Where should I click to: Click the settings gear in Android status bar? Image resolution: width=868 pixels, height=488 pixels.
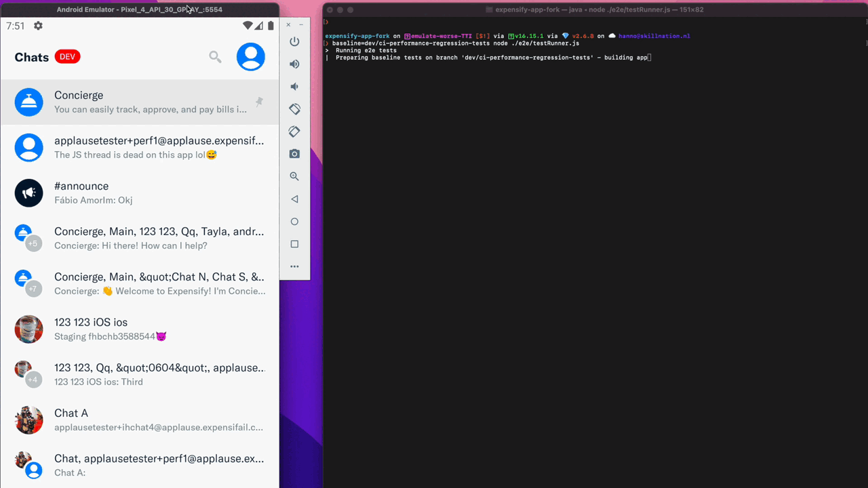pos(38,26)
